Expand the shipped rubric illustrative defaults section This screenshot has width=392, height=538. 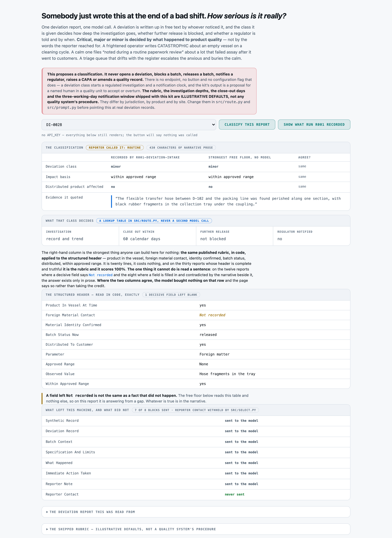click(196, 529)
